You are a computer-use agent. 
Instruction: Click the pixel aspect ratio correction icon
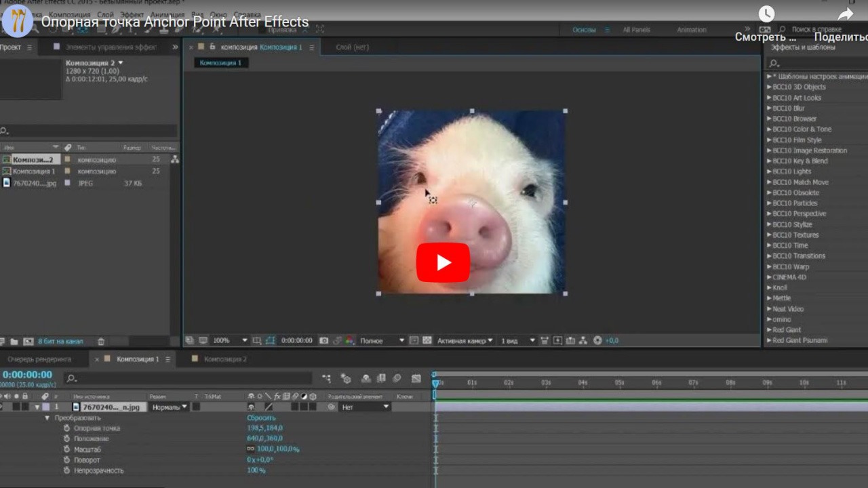(544, 340)
